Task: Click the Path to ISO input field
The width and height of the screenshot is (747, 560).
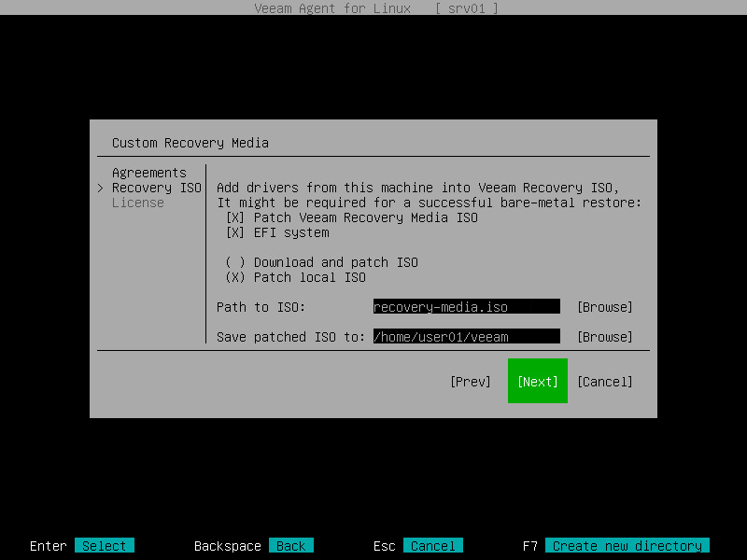Action: coord(466,307)
